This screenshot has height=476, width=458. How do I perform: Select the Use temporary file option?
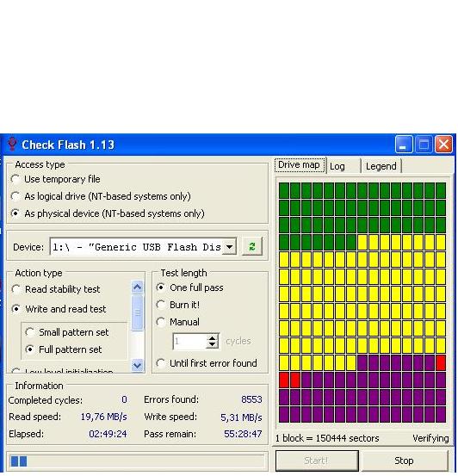coord(55,179)
